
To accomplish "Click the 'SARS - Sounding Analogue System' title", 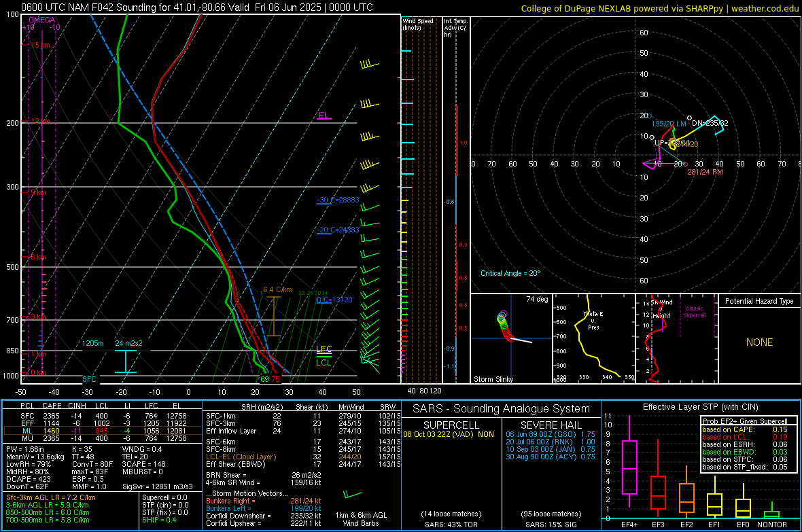I will (x=501, y=409).
